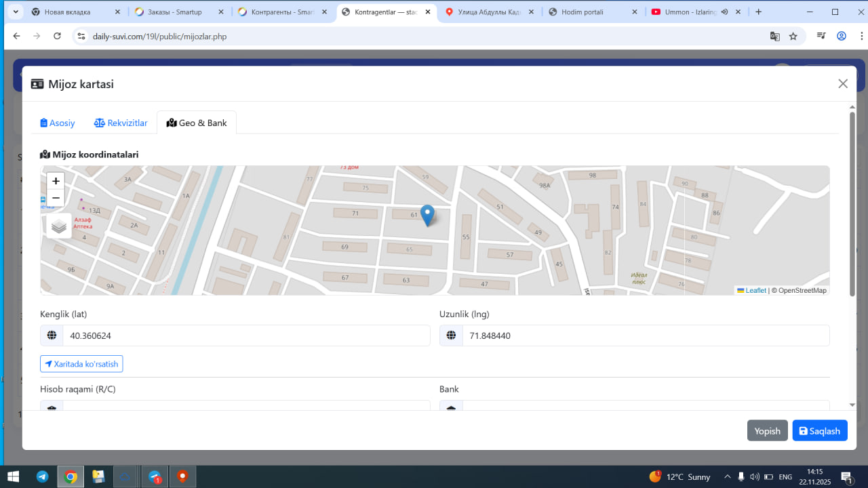Click the Kenglik (lat) input field

pyautogui.click(x=245, y=335)
